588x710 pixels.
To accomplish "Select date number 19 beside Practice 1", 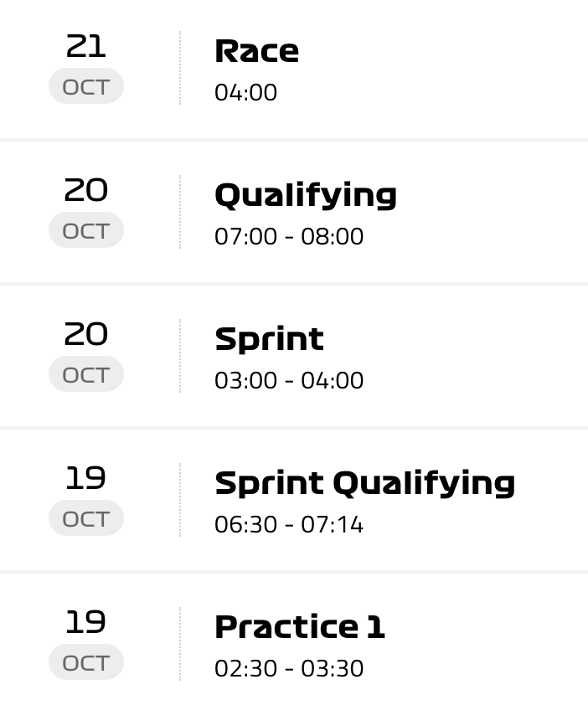I will click(x=86, y=623).
